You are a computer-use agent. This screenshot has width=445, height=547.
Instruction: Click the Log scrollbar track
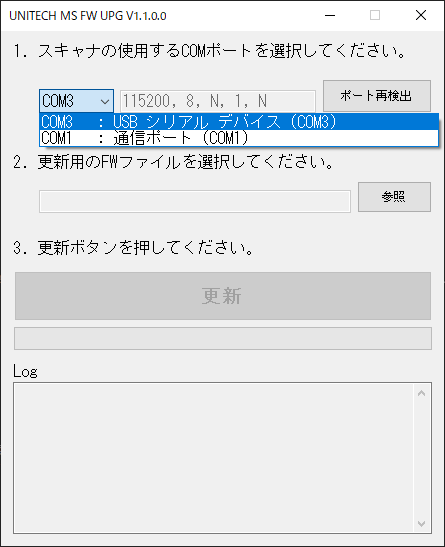click(422, 458)
